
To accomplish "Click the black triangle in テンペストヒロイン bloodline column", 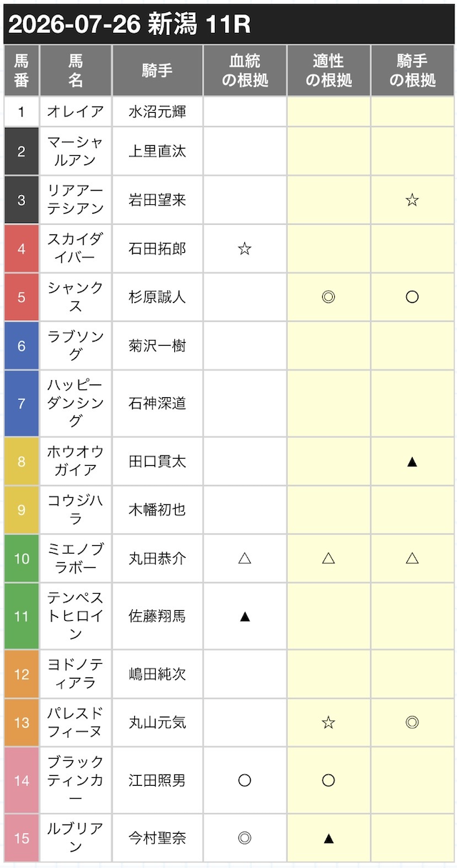I will 244,616.
